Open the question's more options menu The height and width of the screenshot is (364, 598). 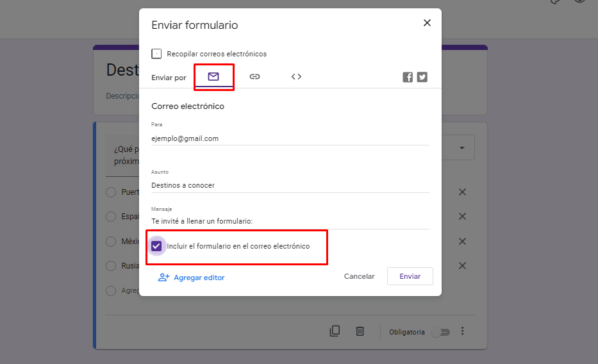click(462, 331)
